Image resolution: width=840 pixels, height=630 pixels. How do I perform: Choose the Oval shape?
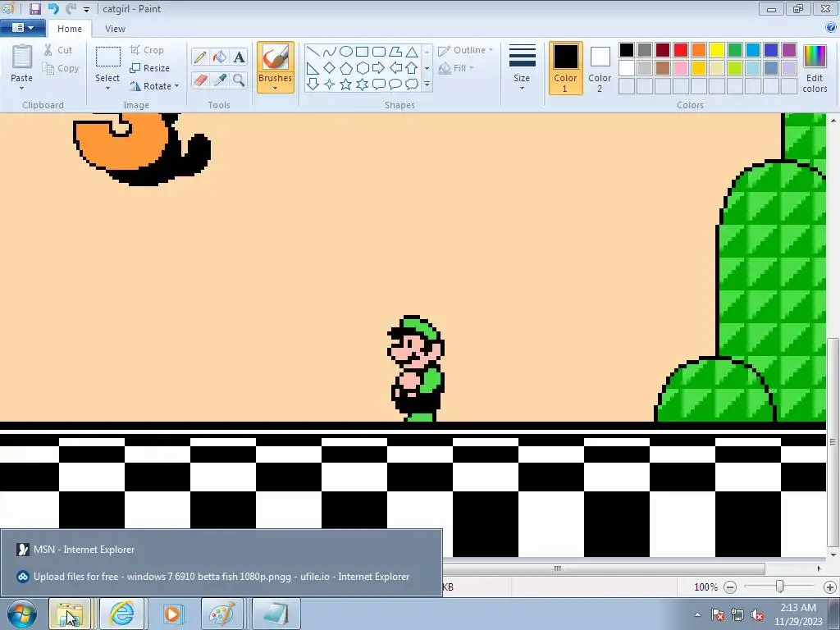(x=346, y=52)
